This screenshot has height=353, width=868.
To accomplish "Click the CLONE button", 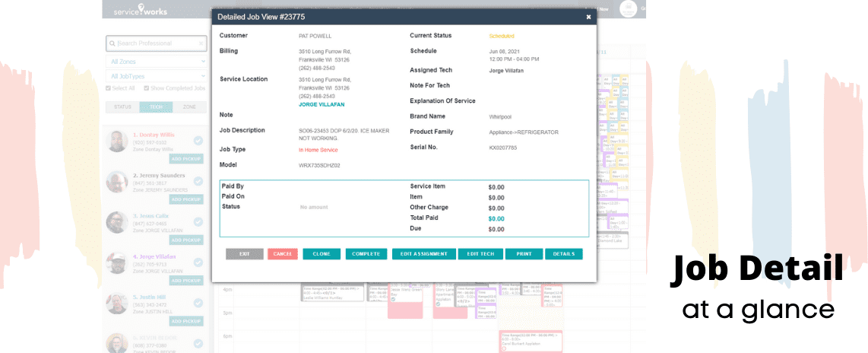I will [x=322, y=254].
